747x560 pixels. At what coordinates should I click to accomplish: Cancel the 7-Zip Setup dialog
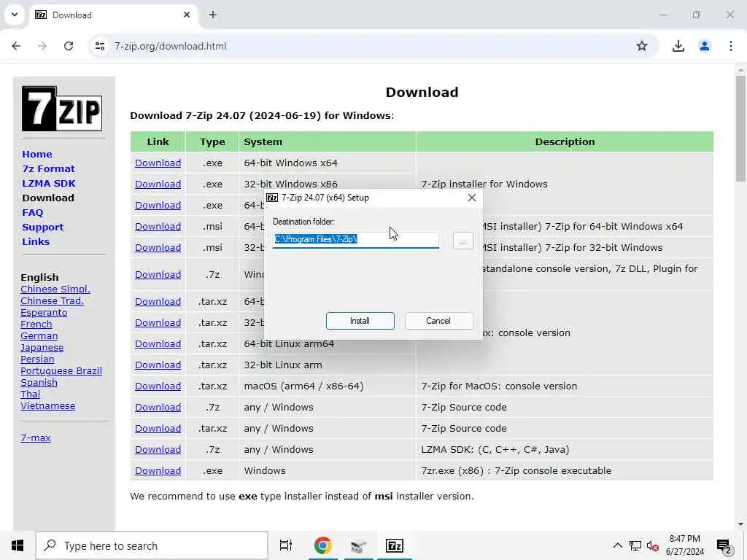tap(438, 321)
